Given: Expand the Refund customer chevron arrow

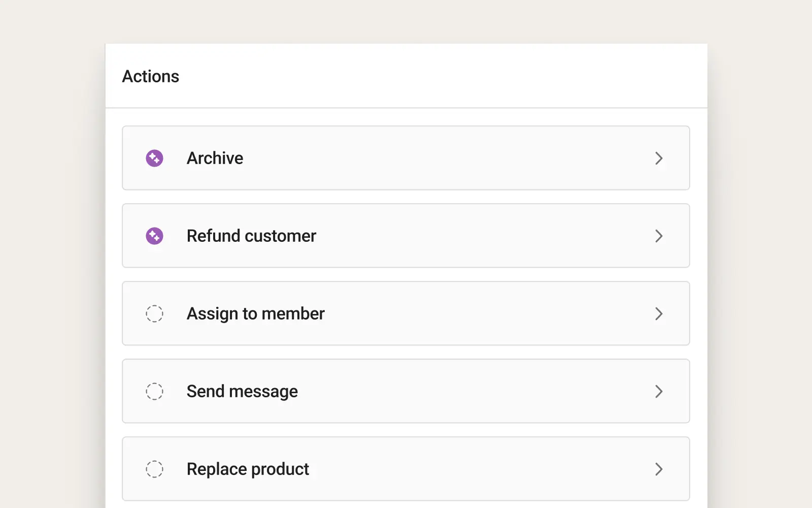Looking at the screenshot, I should pos(659,236).
